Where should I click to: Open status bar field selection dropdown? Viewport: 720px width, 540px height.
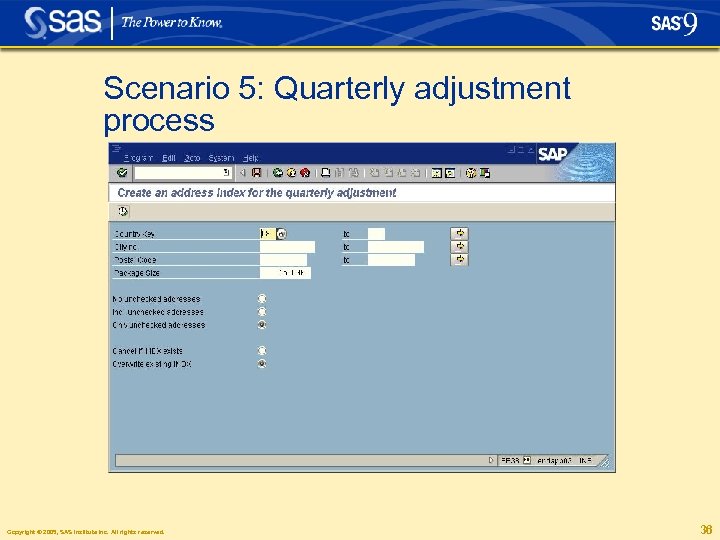tap(527, 460)
